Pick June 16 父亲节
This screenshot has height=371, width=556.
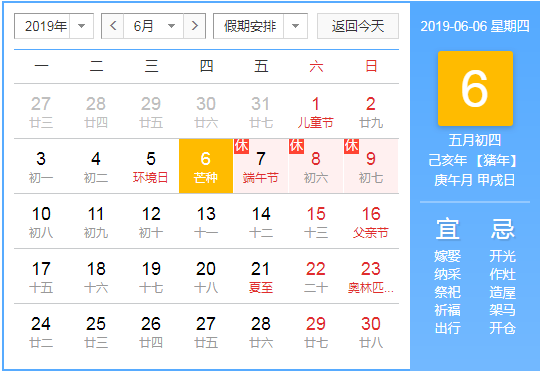click(371, 221)
